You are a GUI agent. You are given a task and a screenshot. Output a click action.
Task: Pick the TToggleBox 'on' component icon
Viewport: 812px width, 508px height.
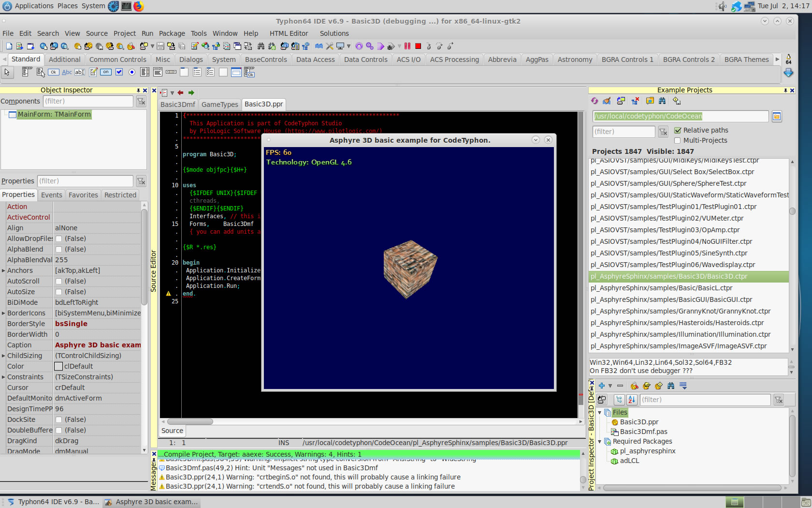click(106, 72)
